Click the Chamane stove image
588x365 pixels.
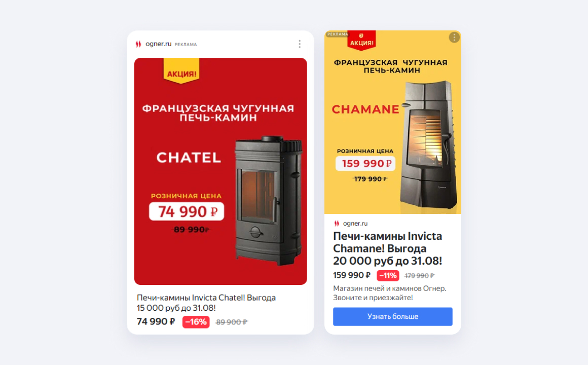click(429, 144)
